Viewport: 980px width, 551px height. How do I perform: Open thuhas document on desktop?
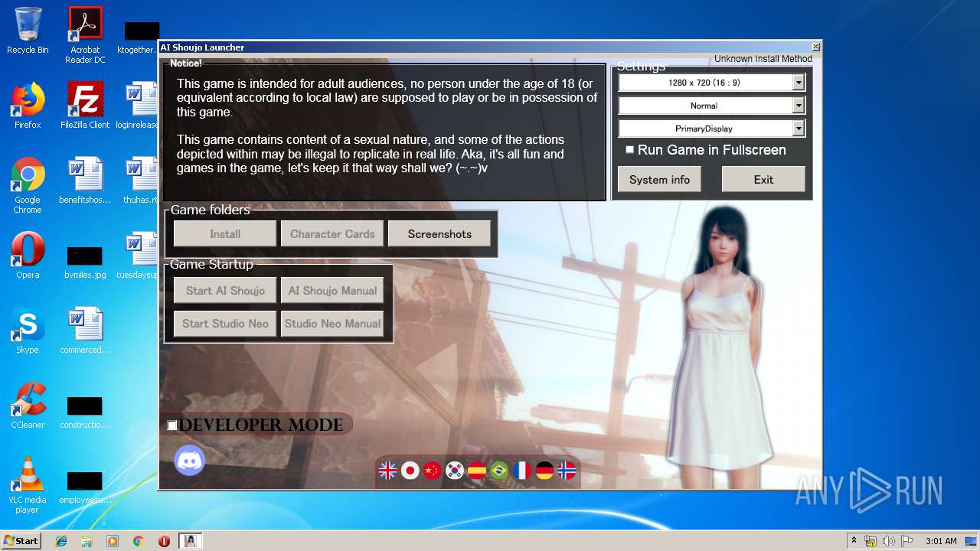pyautogui.click(x=142, y=181)
